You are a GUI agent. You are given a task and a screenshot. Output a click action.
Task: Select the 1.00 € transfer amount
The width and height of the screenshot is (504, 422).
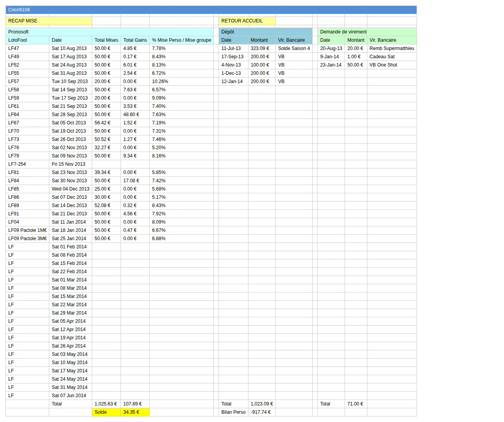(x=356, y=57)
